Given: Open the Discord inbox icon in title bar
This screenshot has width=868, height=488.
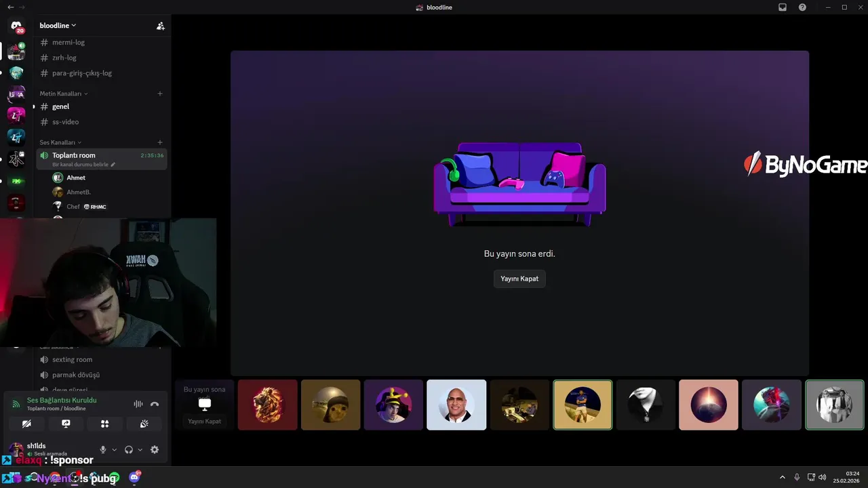Looking at the screenshot, I should coord(783,7).
